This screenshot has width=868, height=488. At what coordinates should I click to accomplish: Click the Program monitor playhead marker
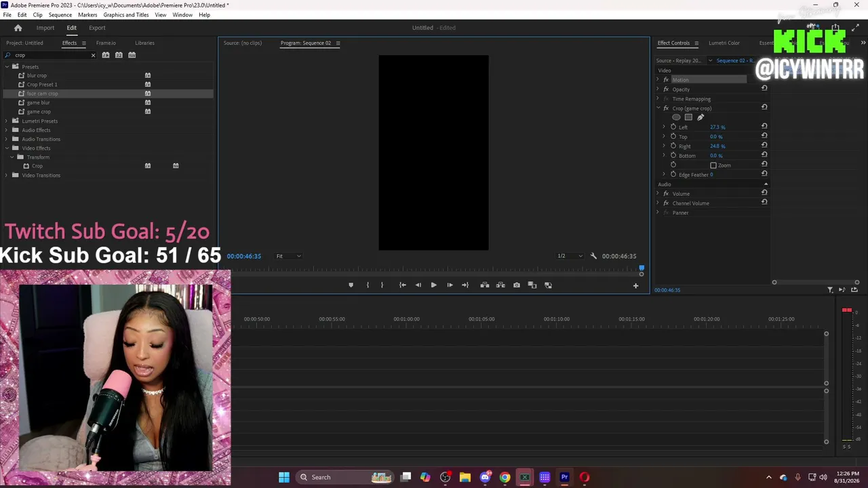[x=642, y=268]
